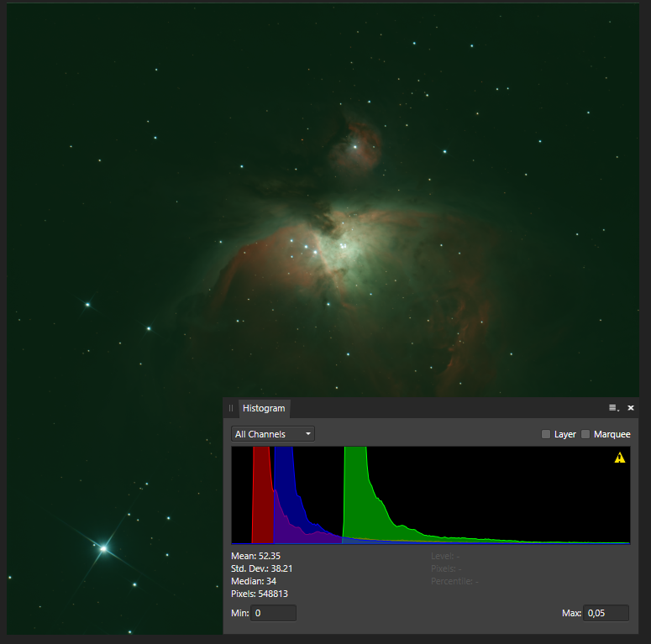The image size is (651, 644).
Task: Click the histogram panel grip handle
Action: tap(231, 408)
